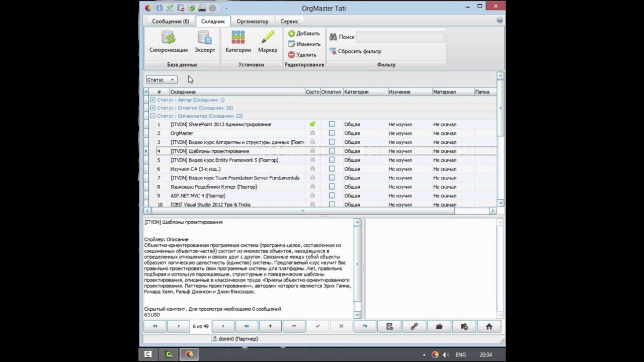Click the Удалить button
This screenshot has height=362, width=644.
302,55
